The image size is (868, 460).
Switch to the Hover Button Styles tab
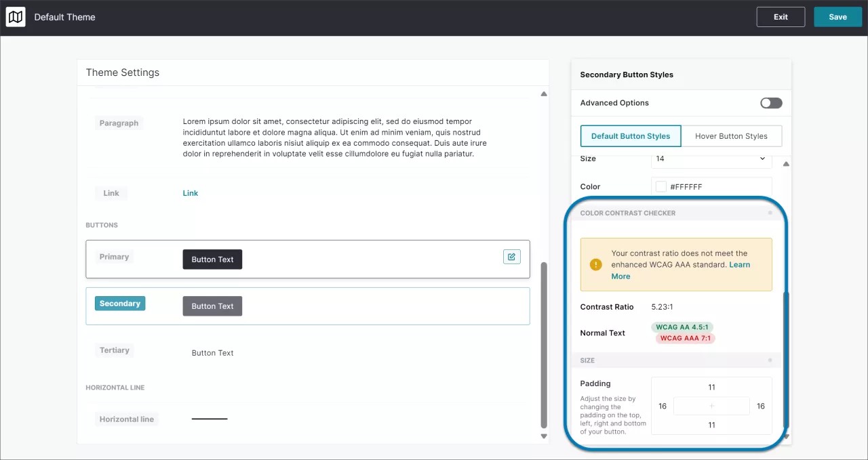(x=732, y=135)
